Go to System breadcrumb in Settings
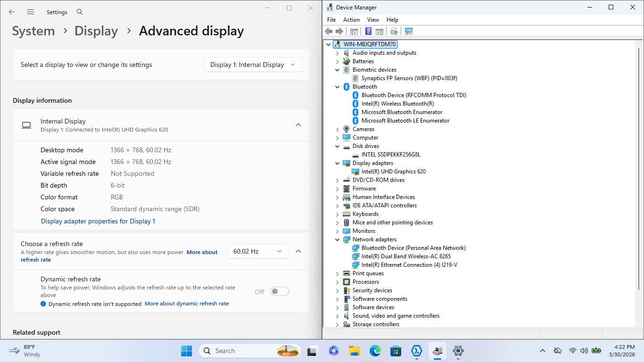The image size is (644, 362). coord(33,31)
